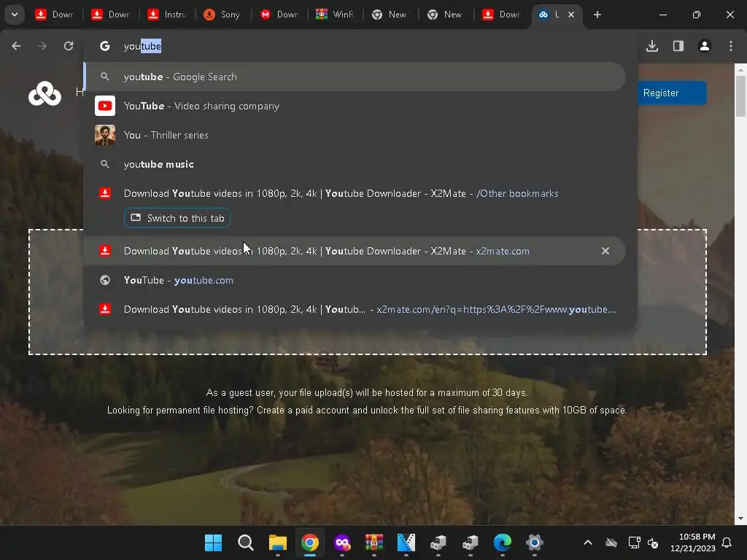Open the profile avatar menu
This screenshot has width=747, height=560.
705,46
